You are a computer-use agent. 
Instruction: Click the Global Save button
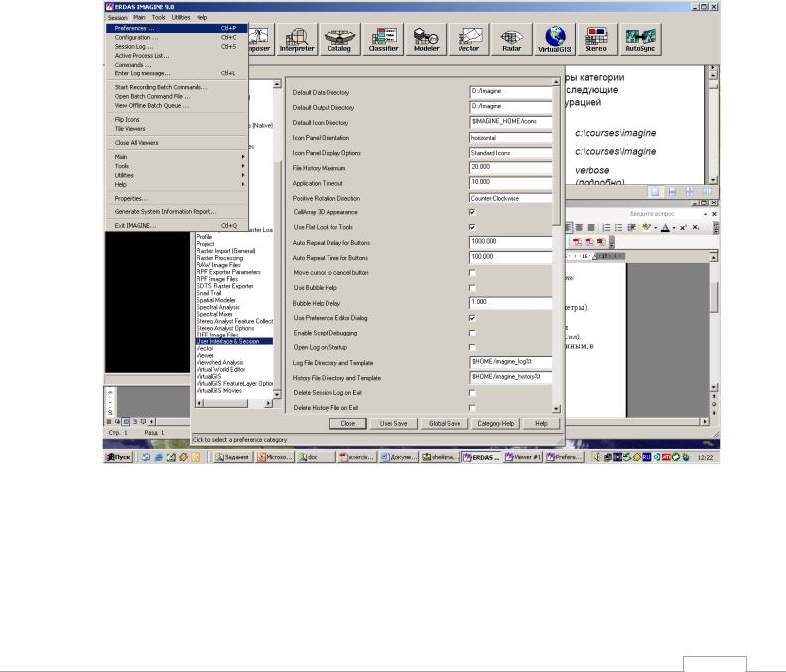coord(445,424)
